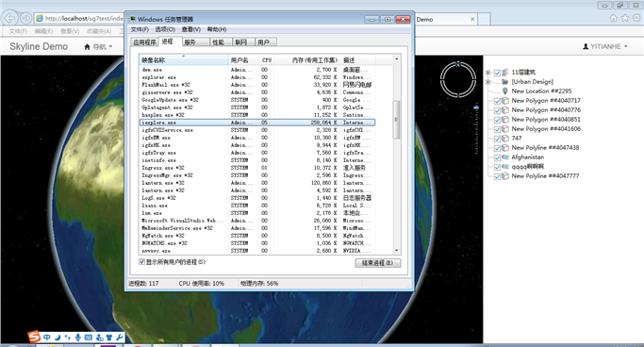Sort processes by CPU column header

tap(267, 60)
